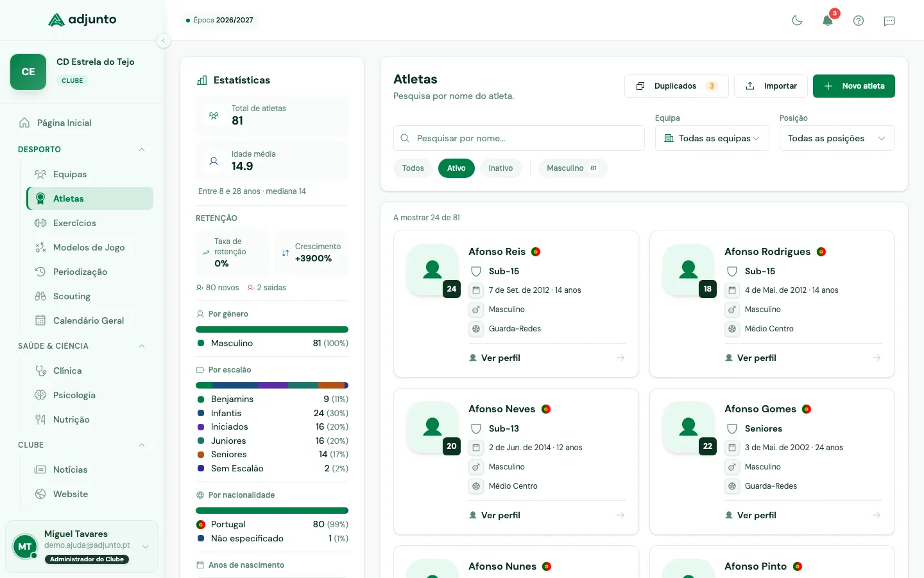924x578 pixels.
Task: Collapse the sidebar with the arrow button
Action: pos(164,40)
